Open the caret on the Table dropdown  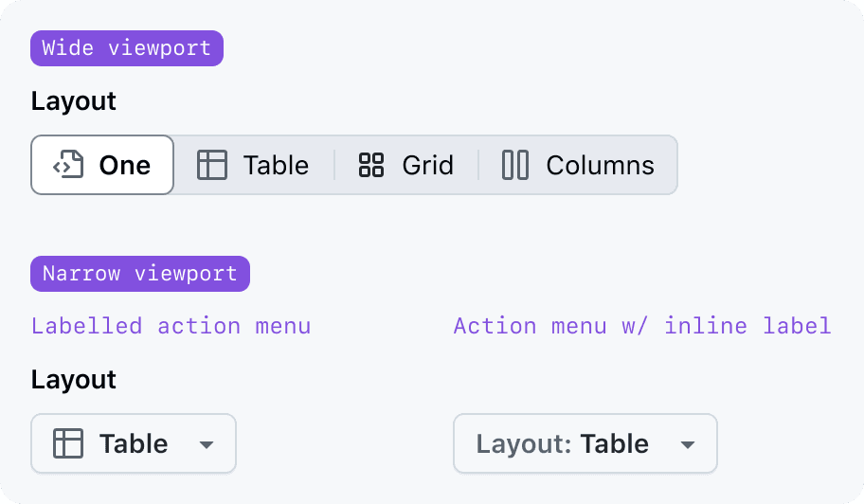click(x=206, y=444)
